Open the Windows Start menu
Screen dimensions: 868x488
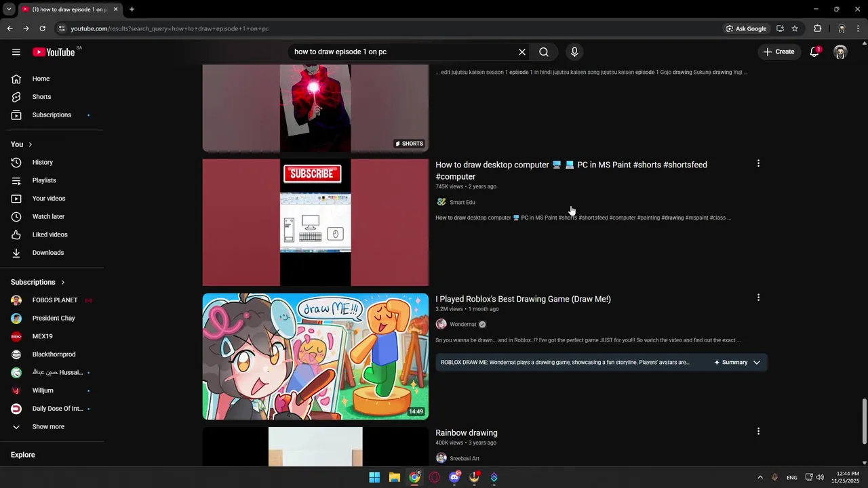[x=374, y=477]
